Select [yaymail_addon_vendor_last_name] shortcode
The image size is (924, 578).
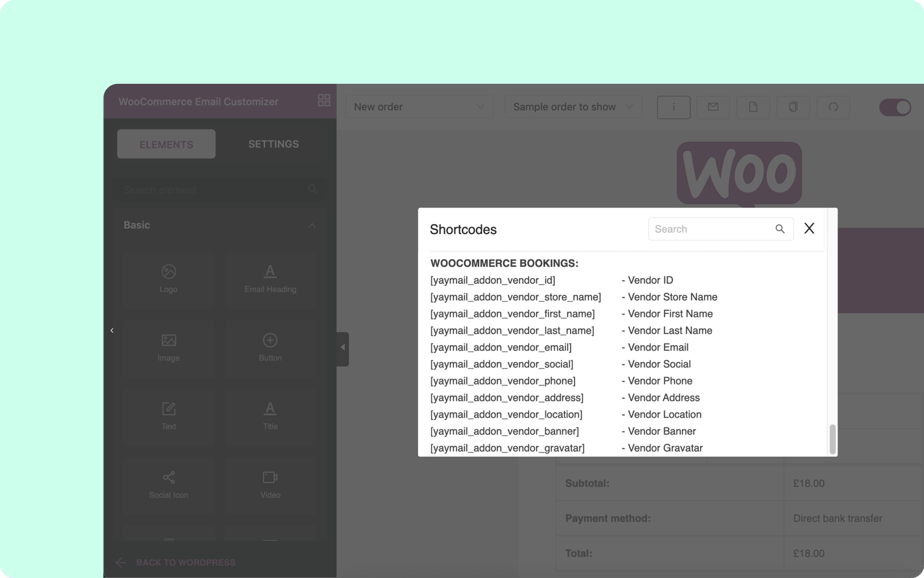click(512, 331)
